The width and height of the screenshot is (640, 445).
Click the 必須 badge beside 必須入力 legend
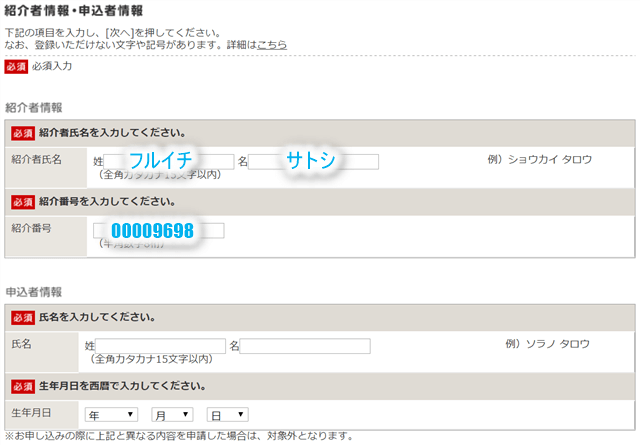[x=16, y=67]
